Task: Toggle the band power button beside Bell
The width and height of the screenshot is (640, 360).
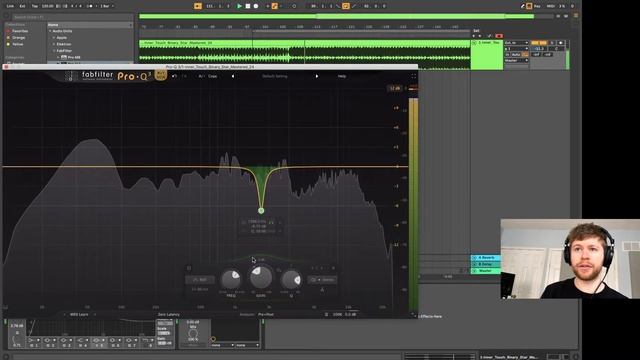Action: [x=189, y=268]
